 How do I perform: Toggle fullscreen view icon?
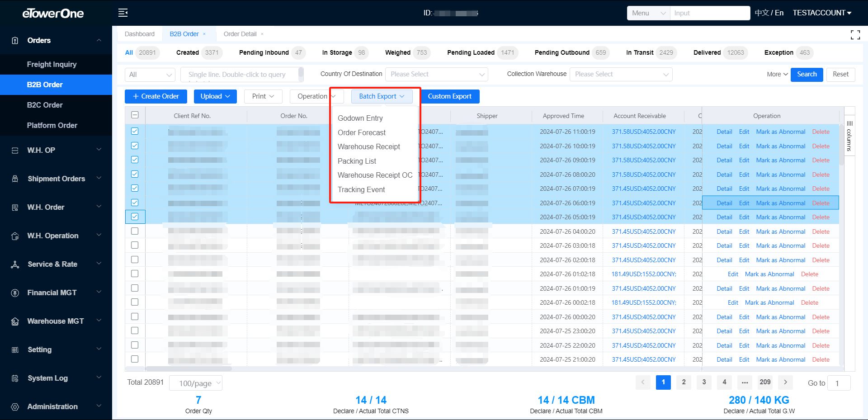click(x=855, y=35)
